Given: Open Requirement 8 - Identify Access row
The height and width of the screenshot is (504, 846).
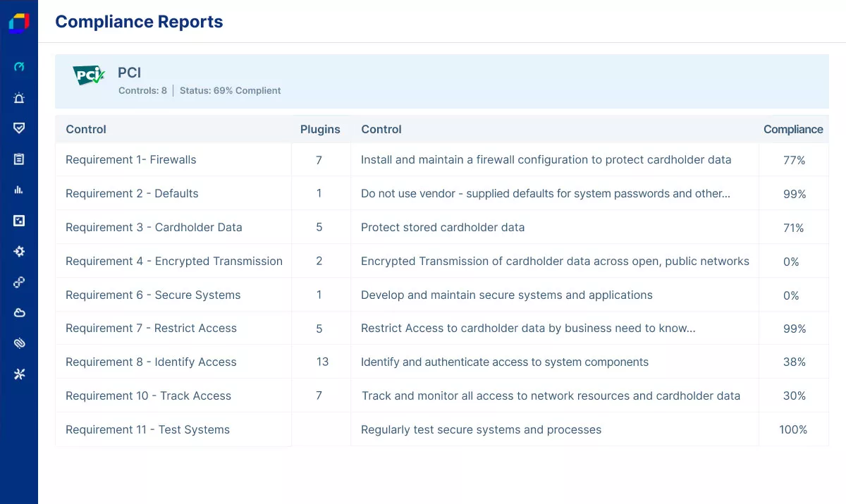Looking at the screenshot, I should pos(442,362).
